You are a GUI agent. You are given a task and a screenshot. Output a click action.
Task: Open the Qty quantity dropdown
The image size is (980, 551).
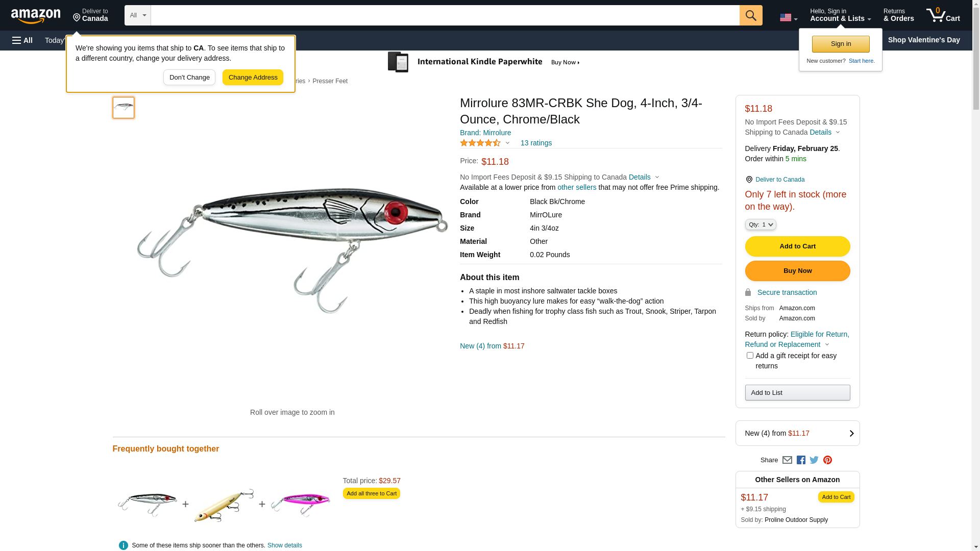(760, 224)
